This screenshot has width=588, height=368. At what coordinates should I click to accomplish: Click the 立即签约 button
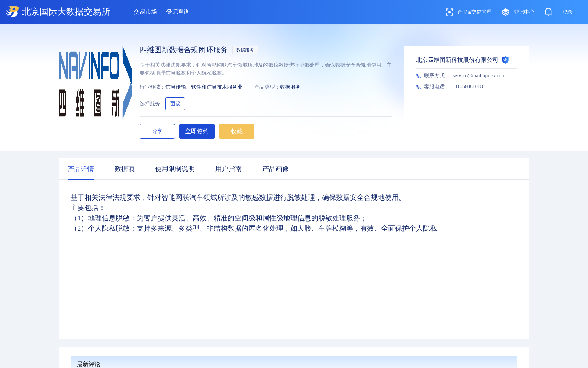pos(197,131)
